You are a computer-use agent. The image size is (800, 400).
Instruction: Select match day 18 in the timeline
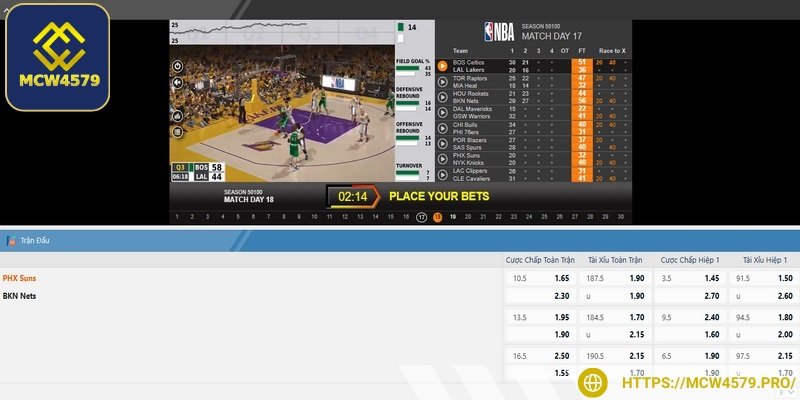(437, 217)
